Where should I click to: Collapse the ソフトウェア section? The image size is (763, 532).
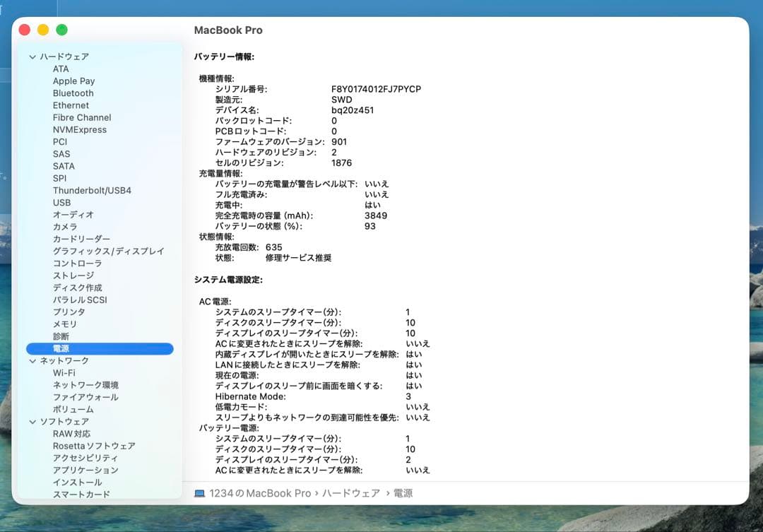[x=32, y=421]
